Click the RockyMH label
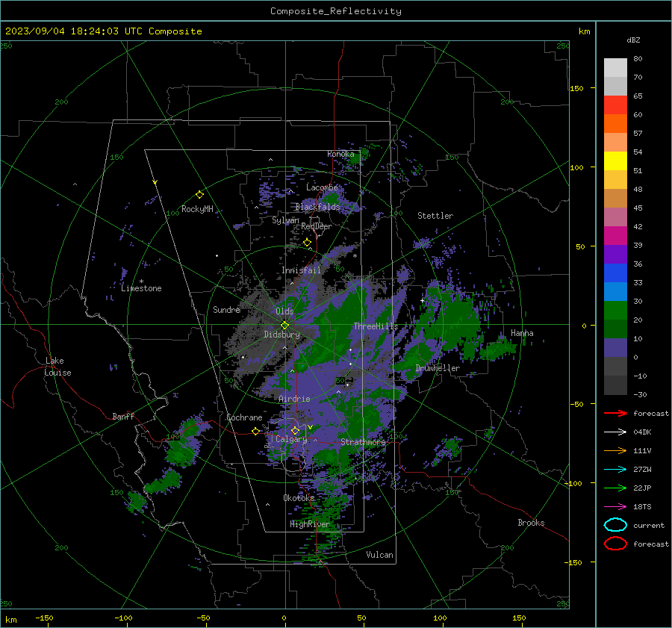The height and width of the screenshot is (628, 672). [x=197, y=209]
